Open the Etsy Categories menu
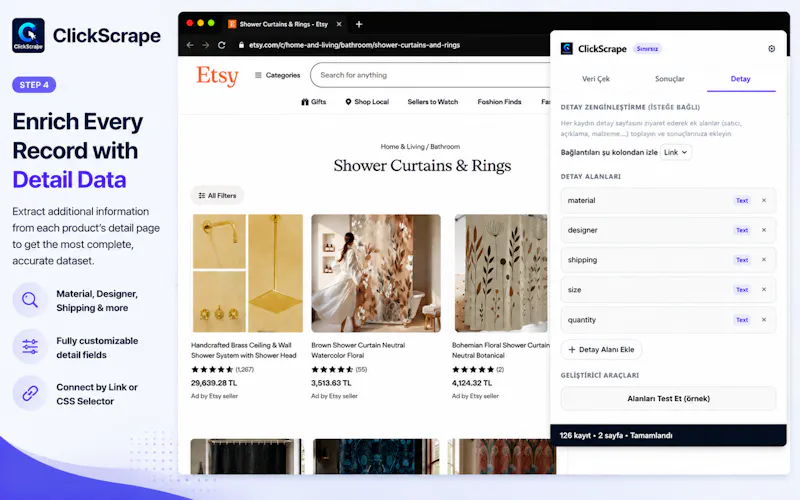 (x=278, y=75)
